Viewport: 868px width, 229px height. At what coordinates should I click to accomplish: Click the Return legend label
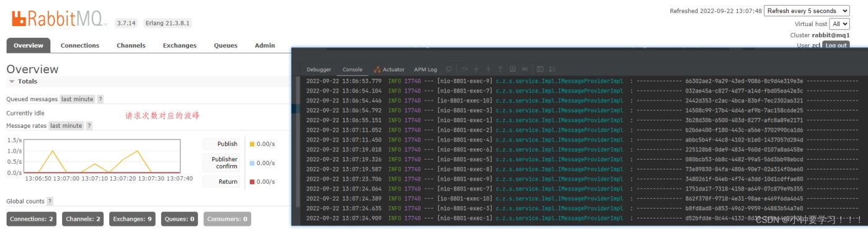pyautogui.click(x=221, y=182)
